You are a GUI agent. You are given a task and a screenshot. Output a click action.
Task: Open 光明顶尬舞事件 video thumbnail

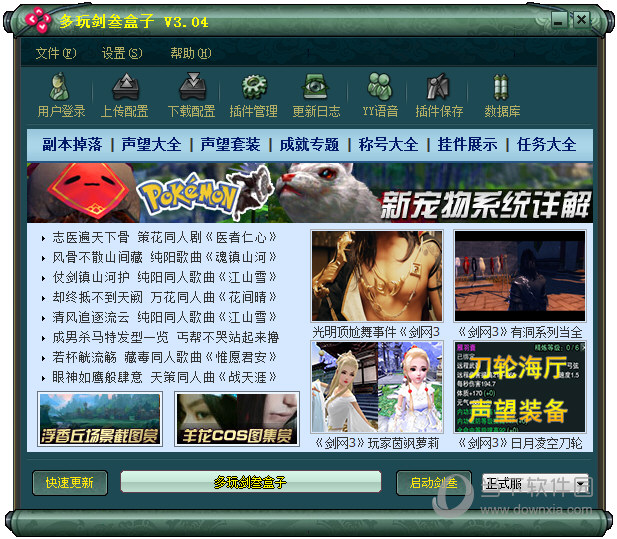click(377, 276)
